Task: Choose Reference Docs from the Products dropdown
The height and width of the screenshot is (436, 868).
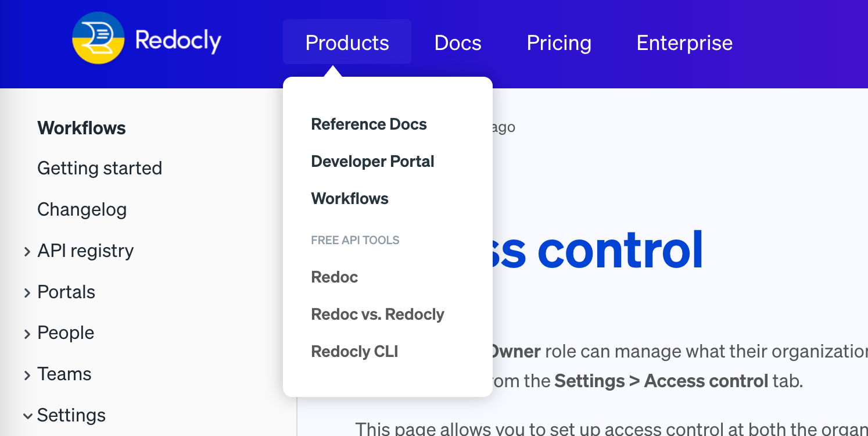Action: tap(369, 124)
